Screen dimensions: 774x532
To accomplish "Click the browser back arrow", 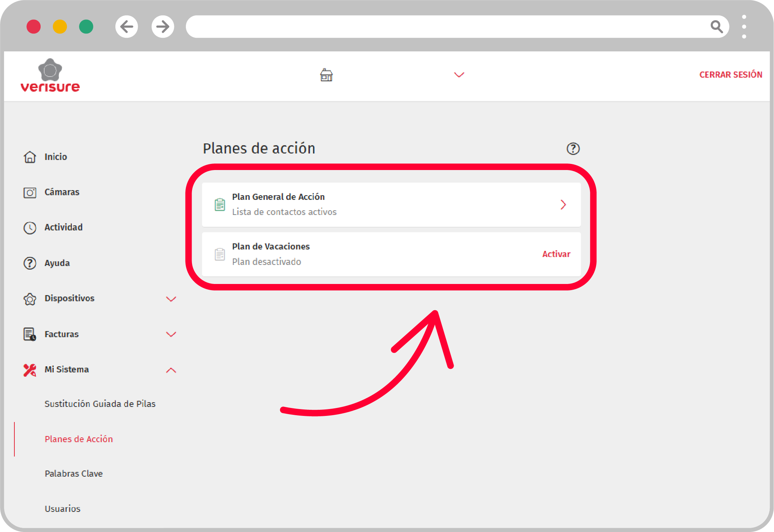I will point(127,27).
